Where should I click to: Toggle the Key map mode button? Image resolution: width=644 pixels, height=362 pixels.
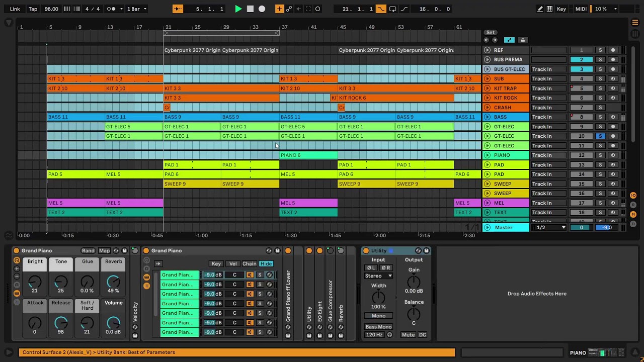pos(561,9)
